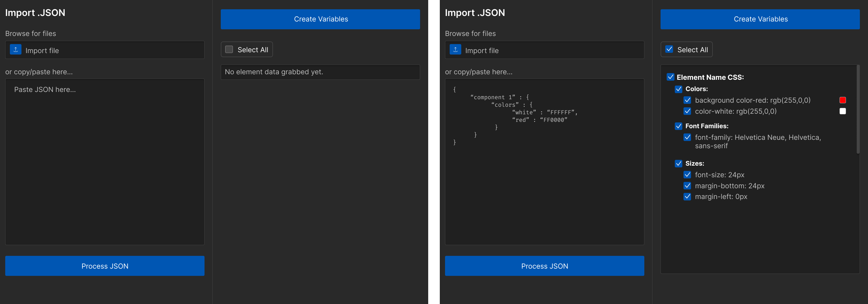Click the upload icon in the right panel's Import file field
Viewport: 868px width, 304px height.
455,50
